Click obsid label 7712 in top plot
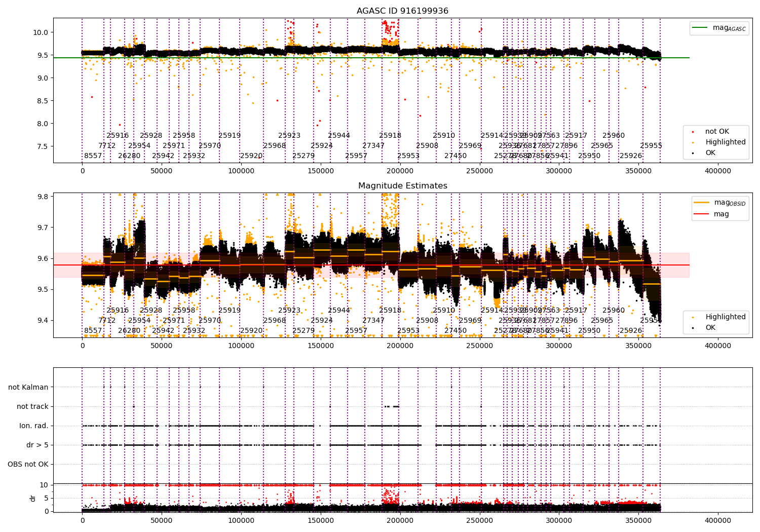Image resolution: width=760 pixels, height=532 pixels. click(x=107, y=146)
